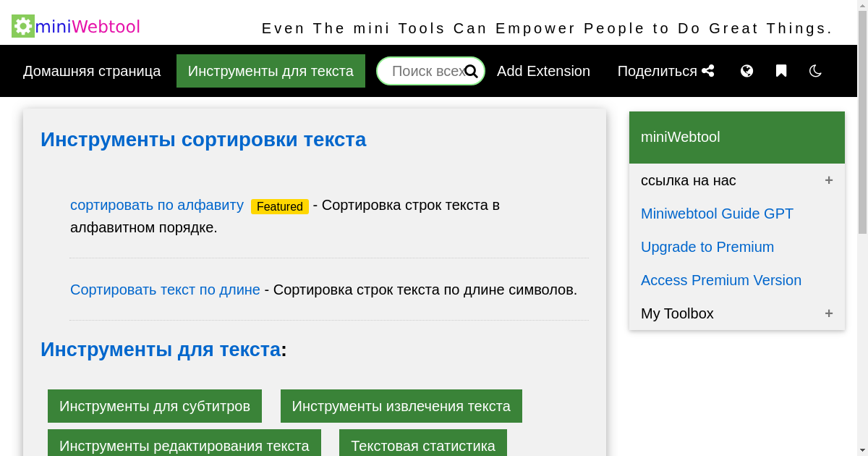Select the miniWebtool header in the sidebar
The height and width of the screenshot is (456, 868).
click(680, 137)
